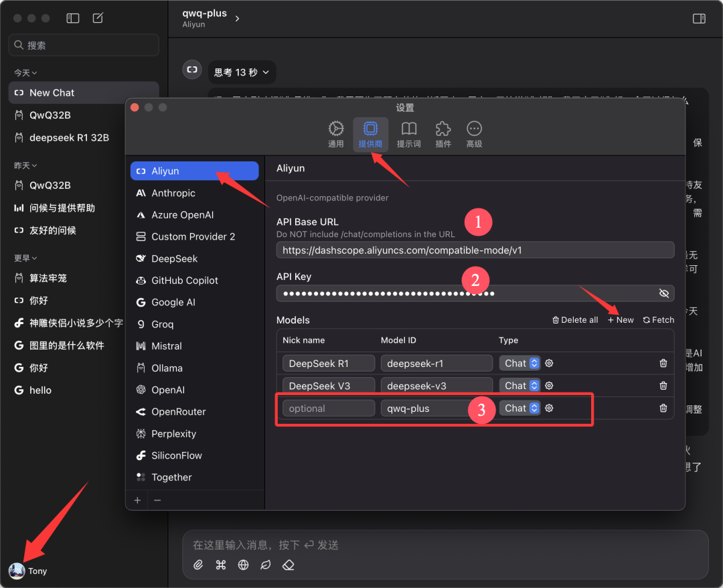Switch to the 插件 settings tab
The height and width of the screenshot is (588, 723).
pos(443,134)
